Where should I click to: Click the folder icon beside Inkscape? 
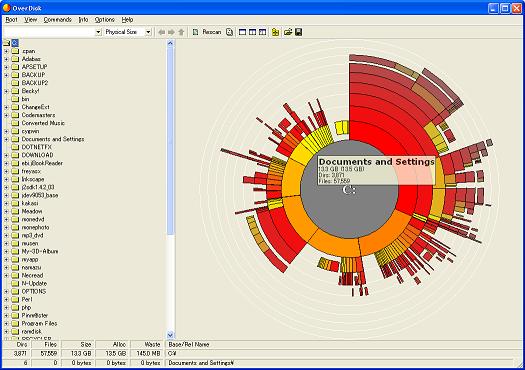tap(15, 179)
